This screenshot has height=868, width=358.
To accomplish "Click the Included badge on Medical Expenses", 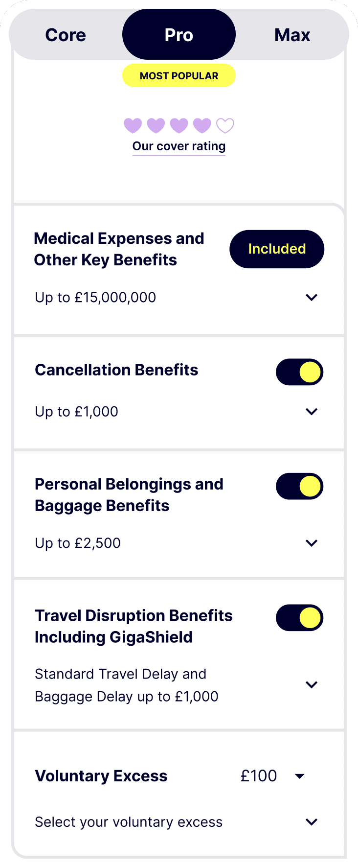I will point(277,249).
